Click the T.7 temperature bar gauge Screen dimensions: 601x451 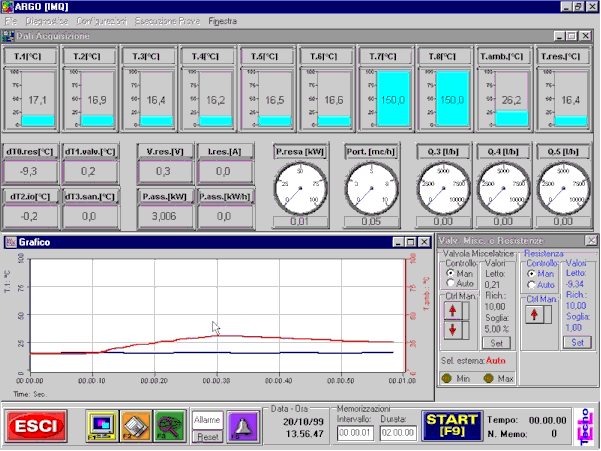(x=386, y=98)
